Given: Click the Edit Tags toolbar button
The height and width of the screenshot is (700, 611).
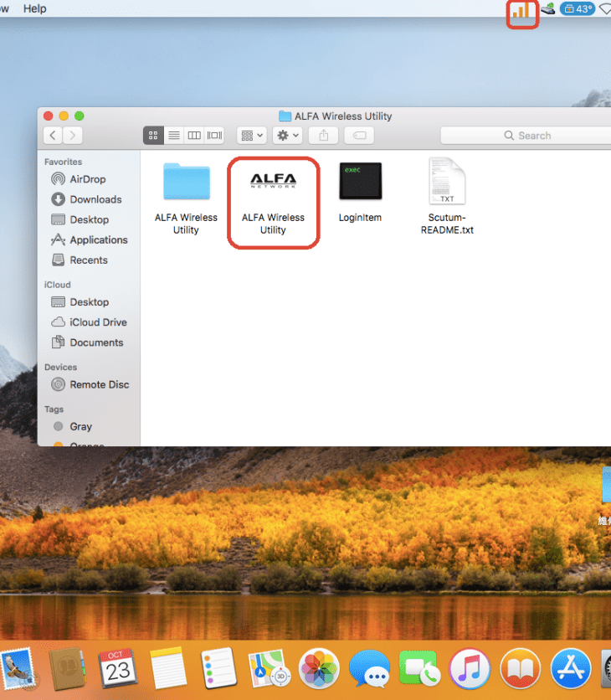Looking at the screenshot, I should pyautogui.click(x=358, y=135).
